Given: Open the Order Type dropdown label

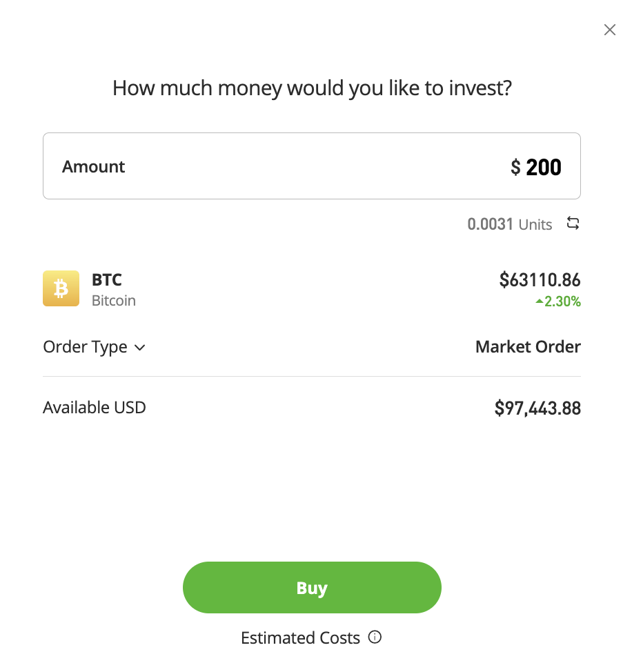Looking at the screenshot, I should pos(86,347).
